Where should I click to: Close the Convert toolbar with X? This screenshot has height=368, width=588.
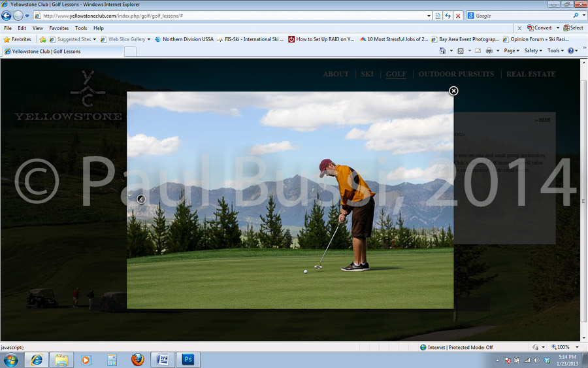click(519, 28)
